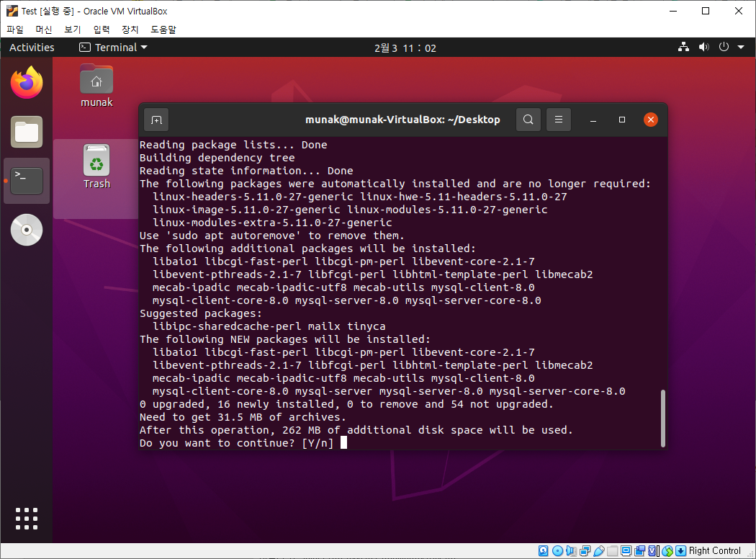Click the Right Control host key label
756x559 pixels.
[714, 550]
